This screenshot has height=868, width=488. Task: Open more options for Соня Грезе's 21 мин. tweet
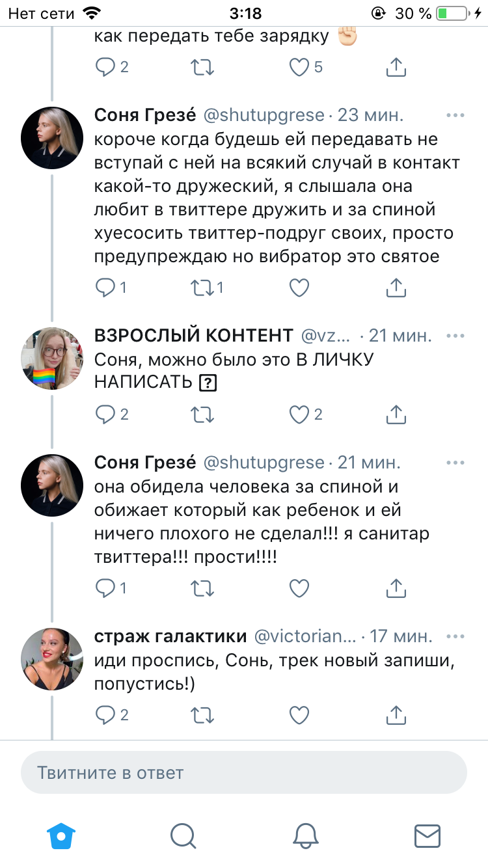coord(455,463)
